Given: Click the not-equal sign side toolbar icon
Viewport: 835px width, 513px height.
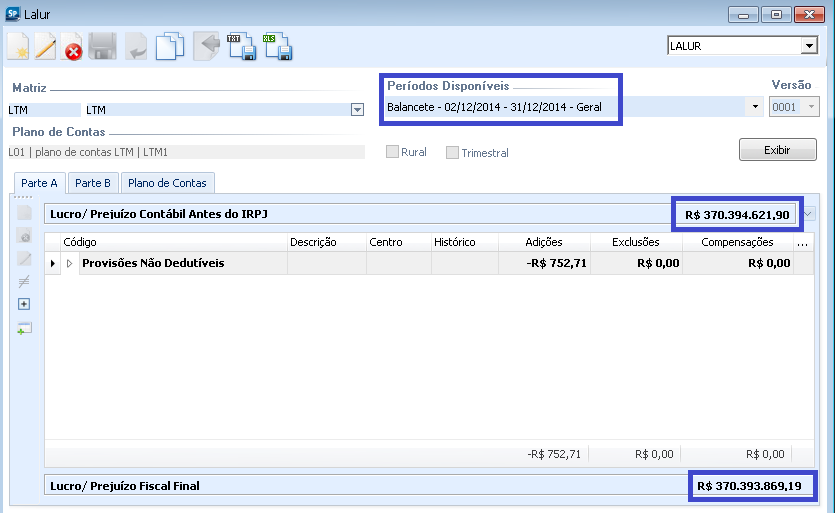Looking at the screenshot, I should click(24, 281).
